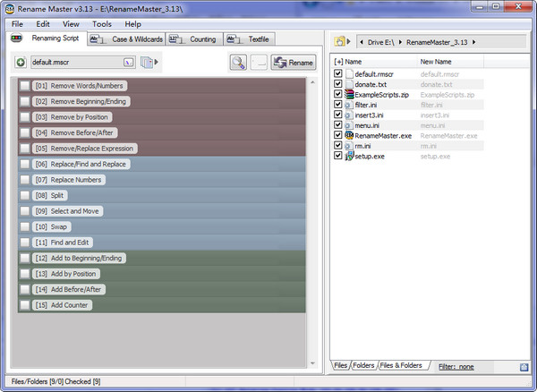Open the script files copy icon menu
The height and width of the screenshot is (392, 537).
point(147,63)
